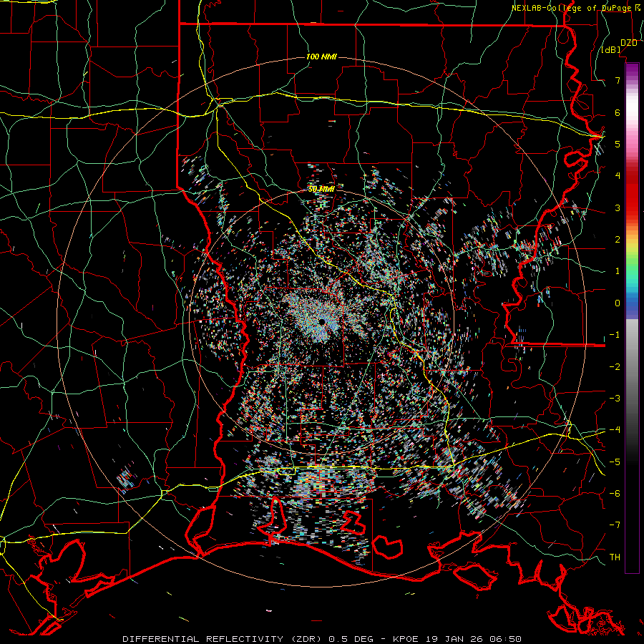The image size is (644, 644).
Task: Click the -6 value on the color scale
Action: [615, 494]
